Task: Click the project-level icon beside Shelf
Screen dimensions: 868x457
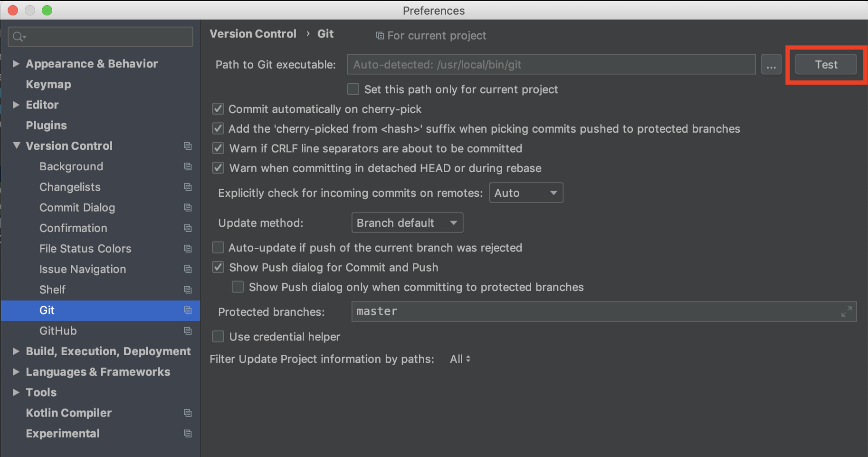Action: (188, 290)
